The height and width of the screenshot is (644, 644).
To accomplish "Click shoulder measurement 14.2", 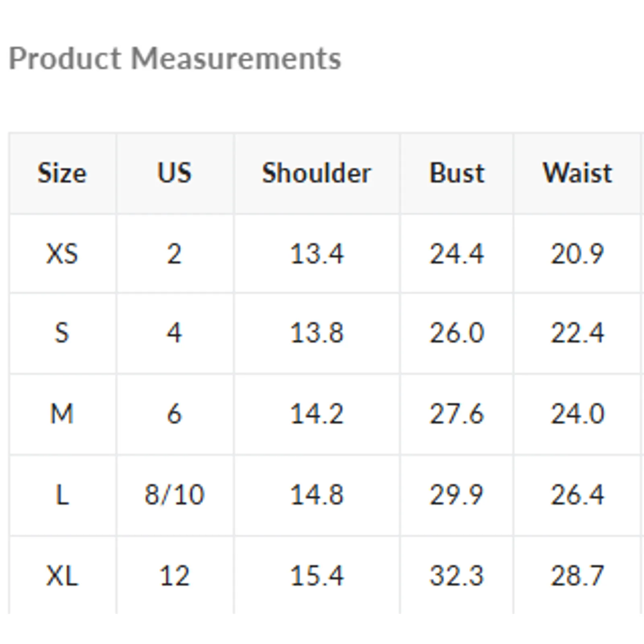I will pos(317,414).
